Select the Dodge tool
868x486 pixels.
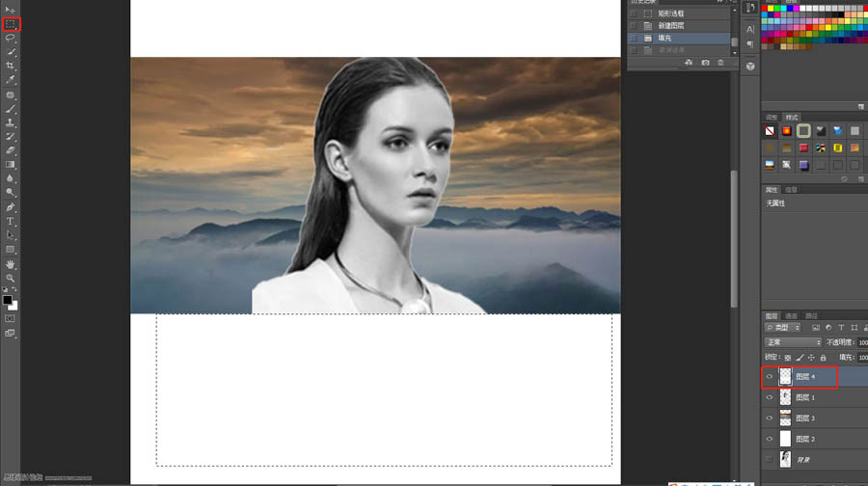click(10, 193)
